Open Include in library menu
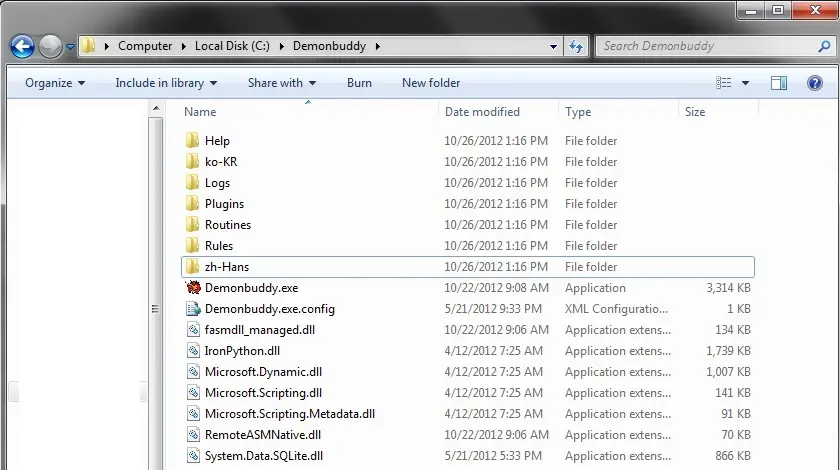 (x=166, y=83)
